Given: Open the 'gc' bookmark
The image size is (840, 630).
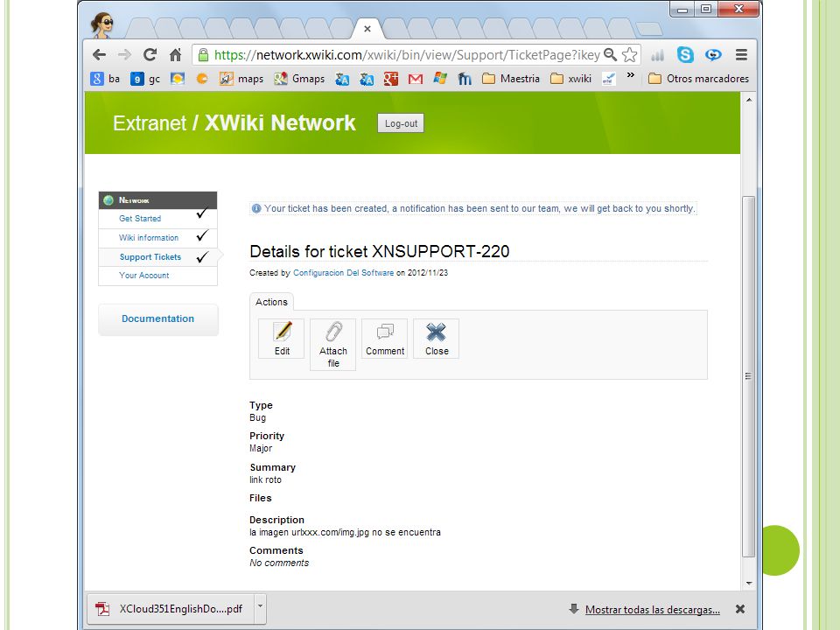Looking at the screenshot, I should [146, 79].
